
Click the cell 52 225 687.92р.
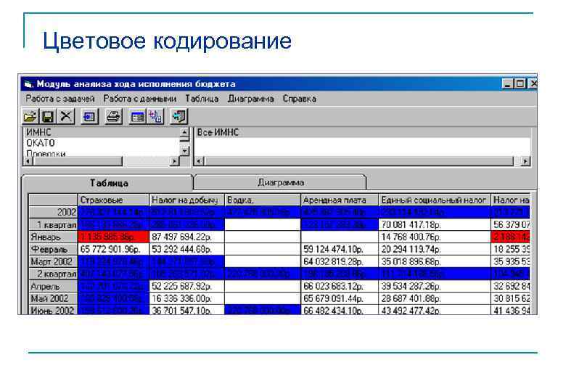click(186, 286)
